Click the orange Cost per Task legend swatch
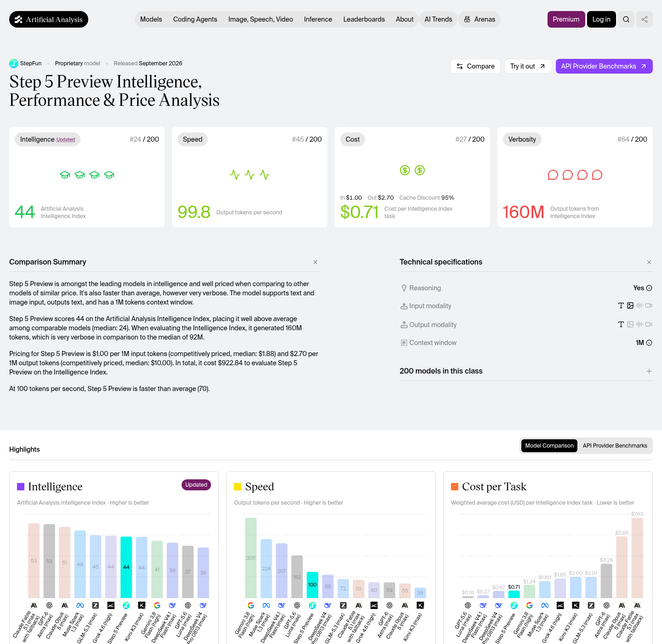This screenshot has width=662, height=644. [455, 487]
